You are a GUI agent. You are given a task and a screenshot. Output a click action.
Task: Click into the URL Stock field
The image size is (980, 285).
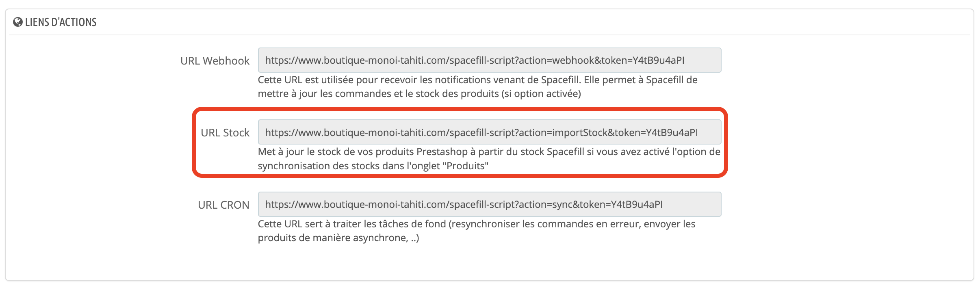489,132
